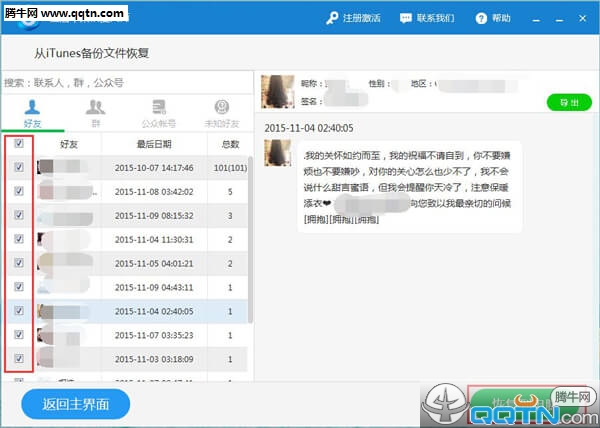Click the message timestamp 2015-11-04 02:40:05
Screen dimensions: 600x428
309,128
